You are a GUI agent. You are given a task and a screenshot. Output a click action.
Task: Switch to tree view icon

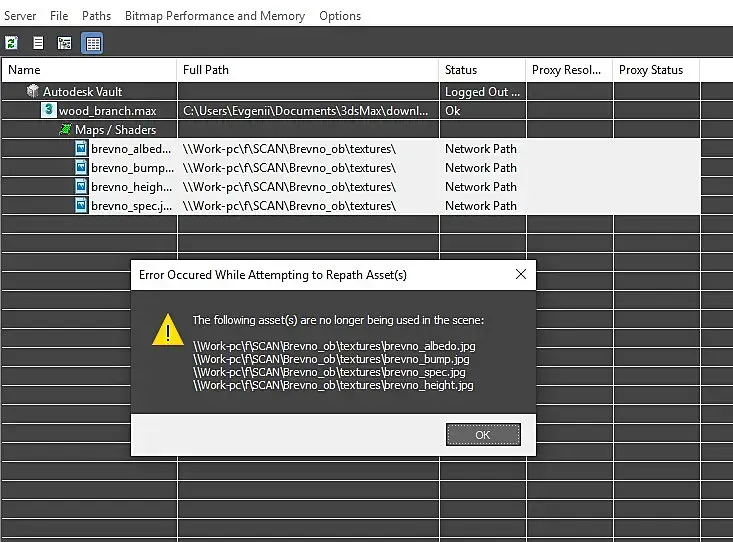point(64,43)
